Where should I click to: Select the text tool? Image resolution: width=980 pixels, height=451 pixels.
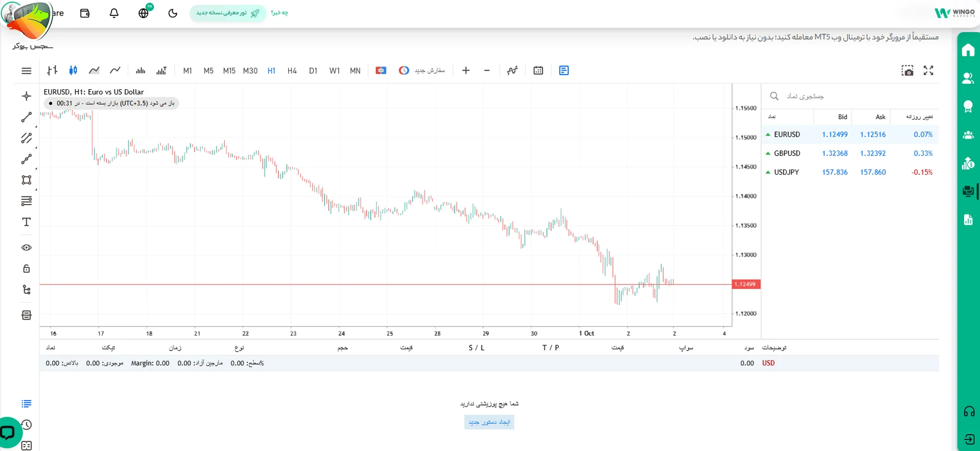pyautogui.click(x=26, y=222)
